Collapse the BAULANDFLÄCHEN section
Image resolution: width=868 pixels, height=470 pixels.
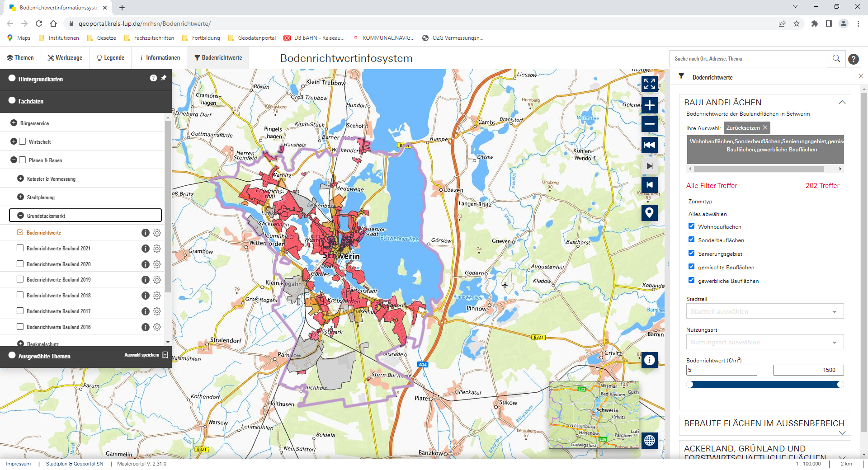[x=842, y=103]
